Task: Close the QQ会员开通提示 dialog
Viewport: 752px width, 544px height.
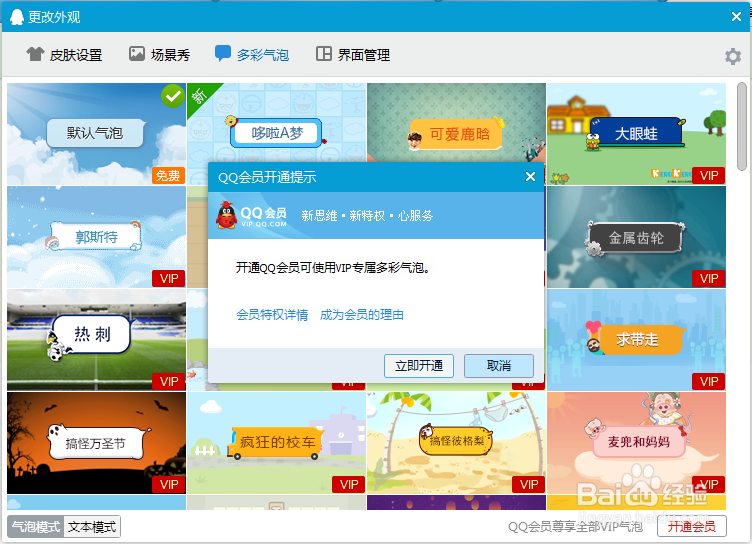Action: coord(530,177)
